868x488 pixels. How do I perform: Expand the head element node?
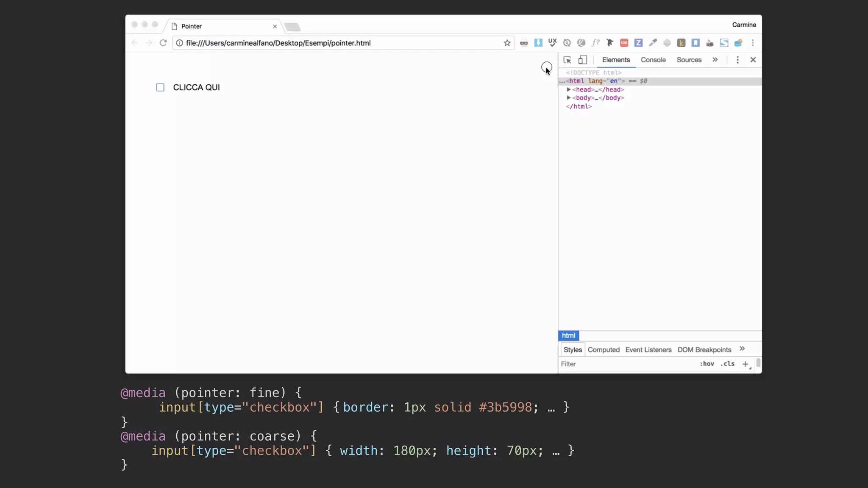(569, 89)
